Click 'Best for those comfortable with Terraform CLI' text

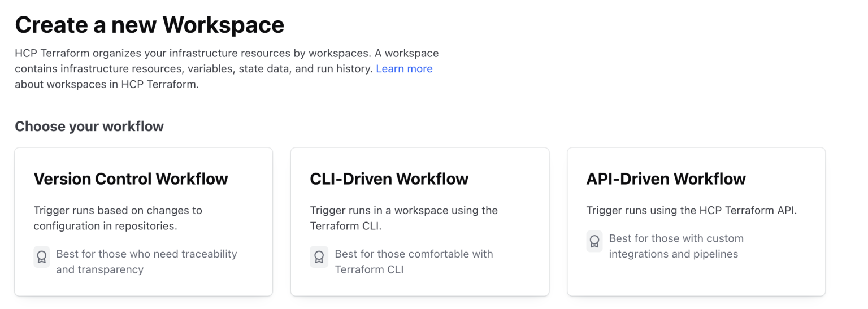click(414, 262)
